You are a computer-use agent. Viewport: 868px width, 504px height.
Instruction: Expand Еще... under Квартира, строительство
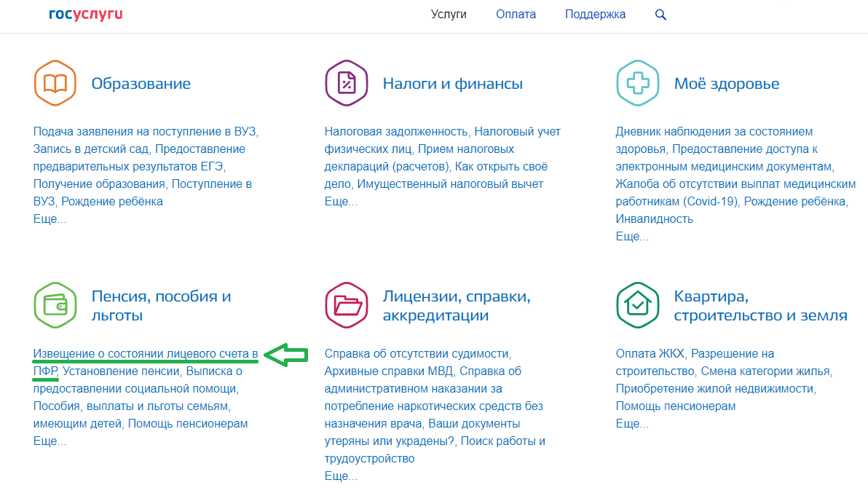coord(632,424)
